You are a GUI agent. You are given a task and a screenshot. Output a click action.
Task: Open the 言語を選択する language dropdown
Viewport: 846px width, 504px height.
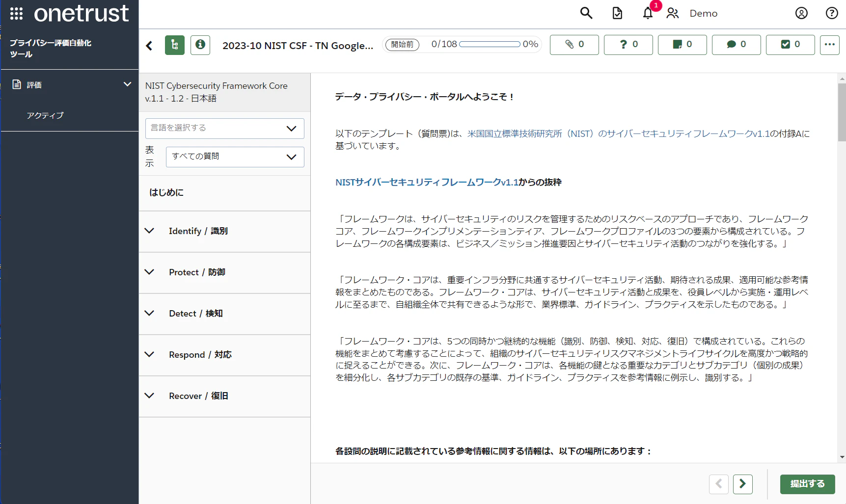225,129
